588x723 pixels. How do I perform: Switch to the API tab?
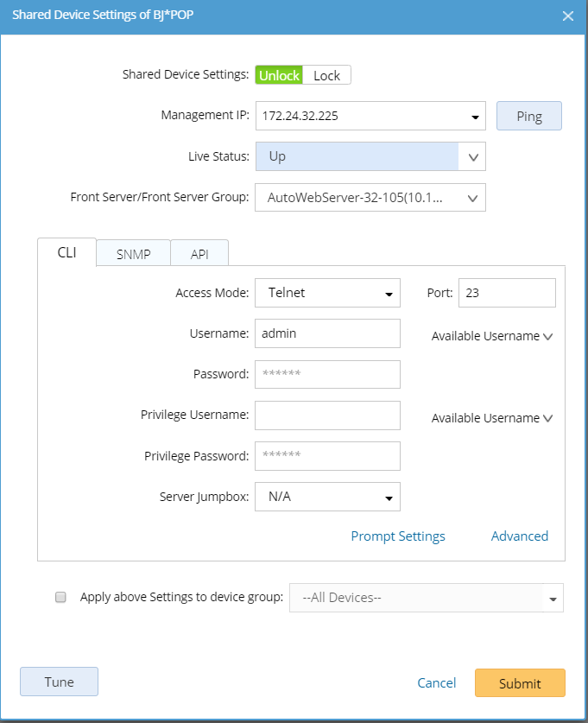point(199,254)
